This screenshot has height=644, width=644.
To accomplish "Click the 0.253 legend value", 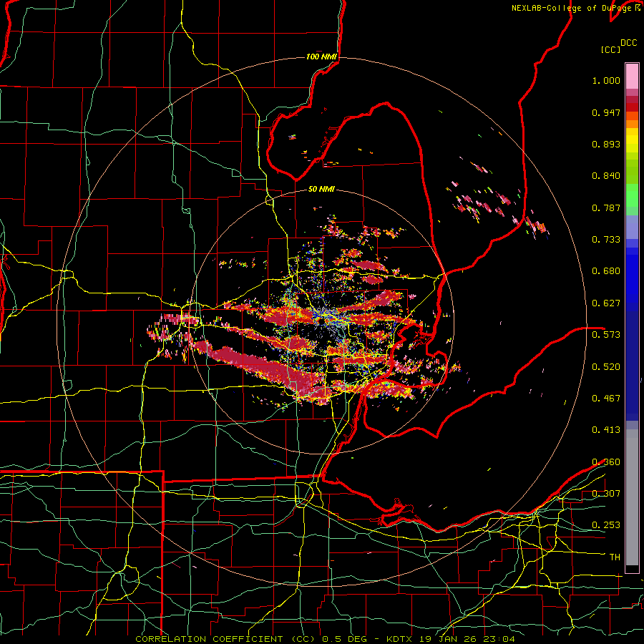I will (x=606, y=525).
